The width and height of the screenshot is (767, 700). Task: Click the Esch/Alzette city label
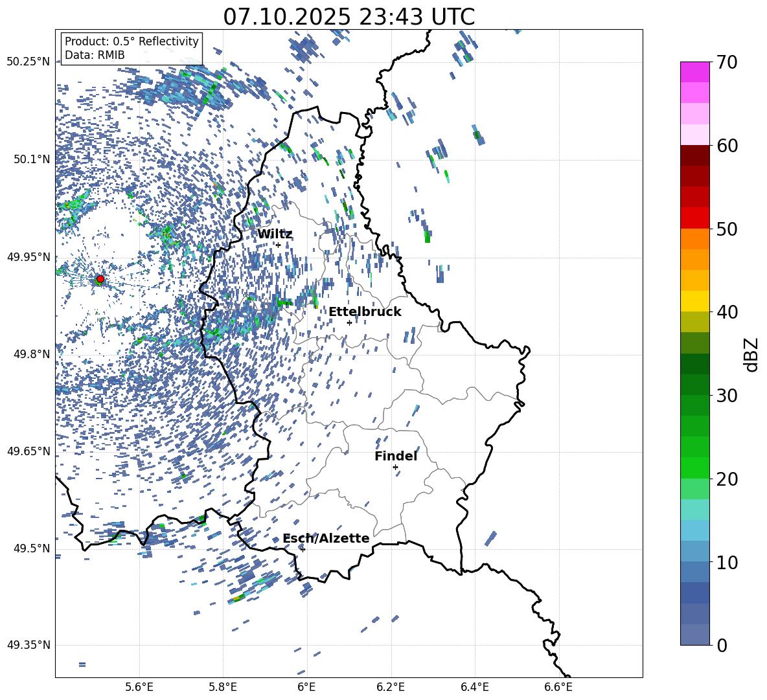click(326, 538)
